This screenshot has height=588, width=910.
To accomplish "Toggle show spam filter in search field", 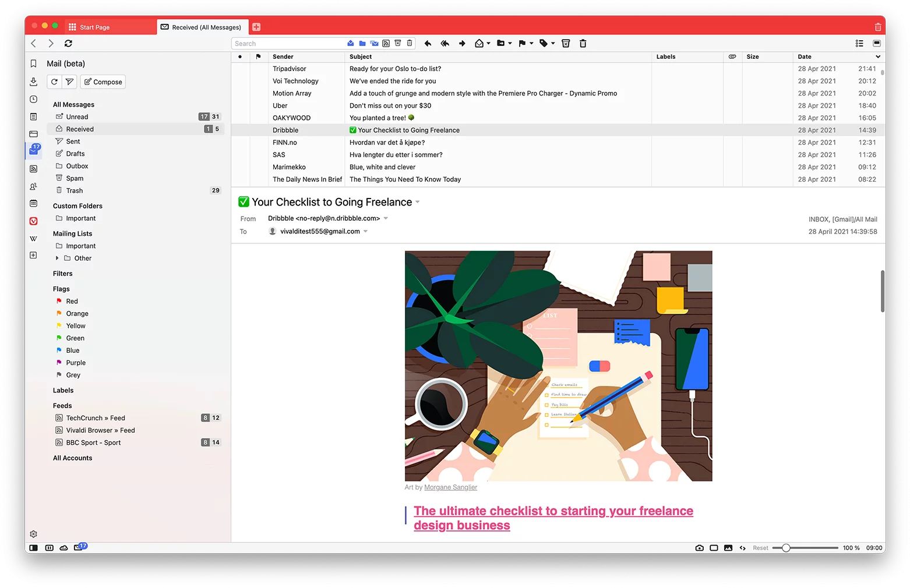I will [x=398, y=43].
